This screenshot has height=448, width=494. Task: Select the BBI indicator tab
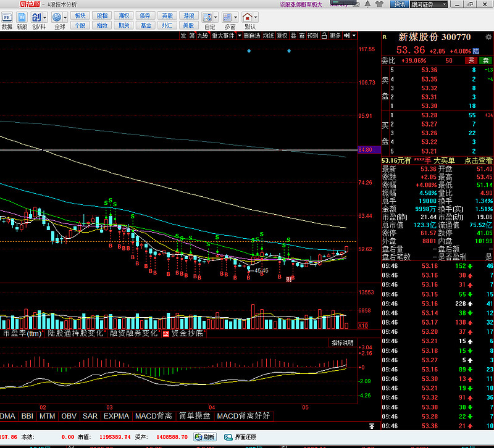[x=27, y=416]
